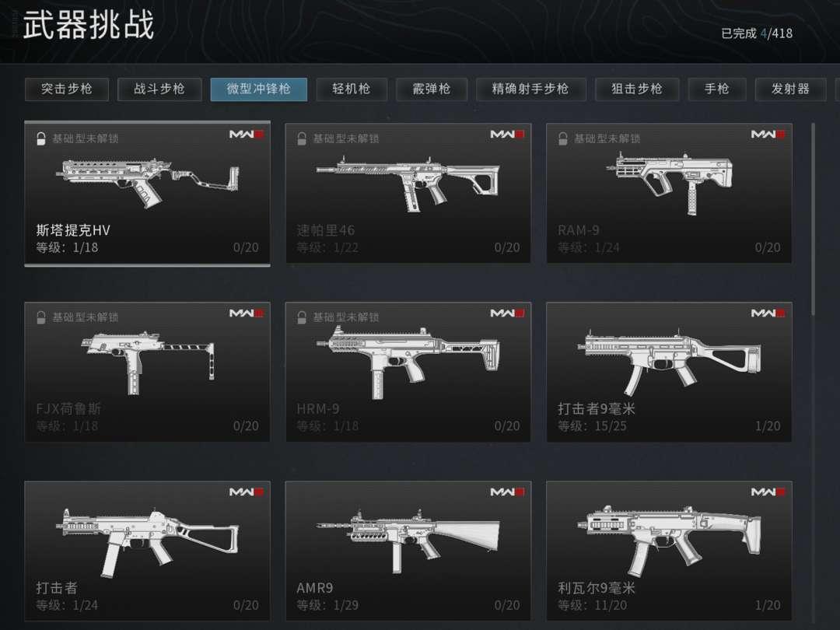This screenshot has height=630, width=840.
Task: Click MWIII logo on 打击者9毫米 card
Action: pyautogui.click(x=768, y=313)
